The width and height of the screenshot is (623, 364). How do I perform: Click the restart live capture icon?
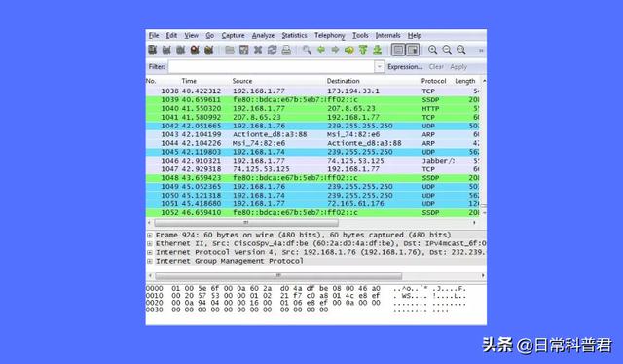tap(209, 50)
